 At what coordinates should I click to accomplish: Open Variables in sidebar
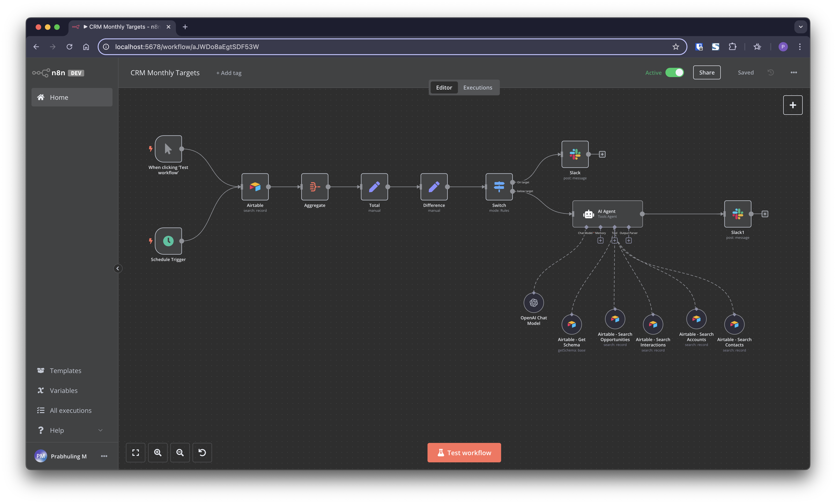point(72,390)
